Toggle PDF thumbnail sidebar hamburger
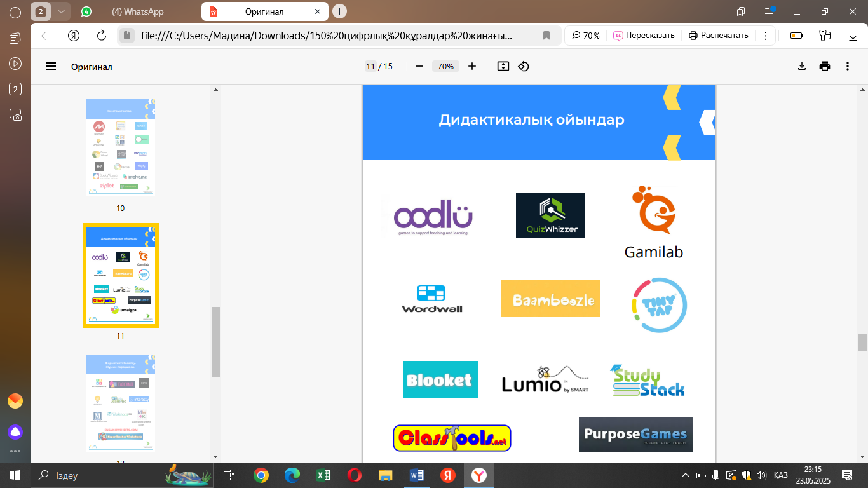Viewport: 868px width, 488px height. (x=51, y=66)
